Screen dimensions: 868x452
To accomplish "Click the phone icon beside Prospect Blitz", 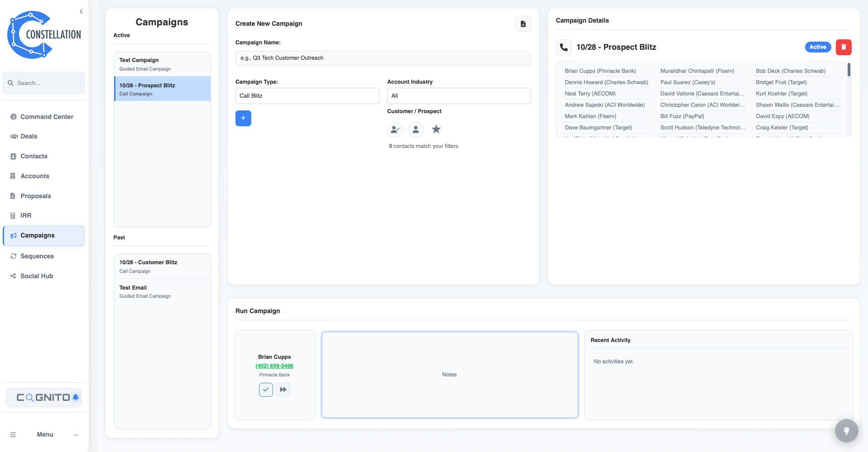I will click(x=564, y=47).
